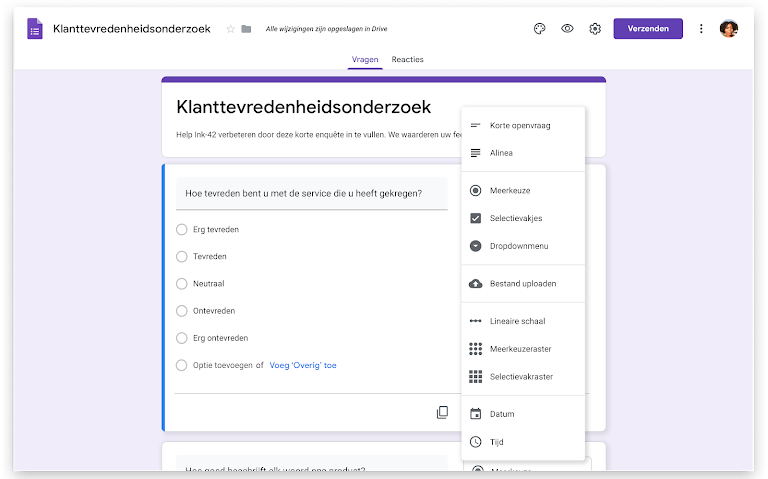Choose 'Meerkeuze' from question type list
The image size is (768, 479).
click(x=511, y=190)
